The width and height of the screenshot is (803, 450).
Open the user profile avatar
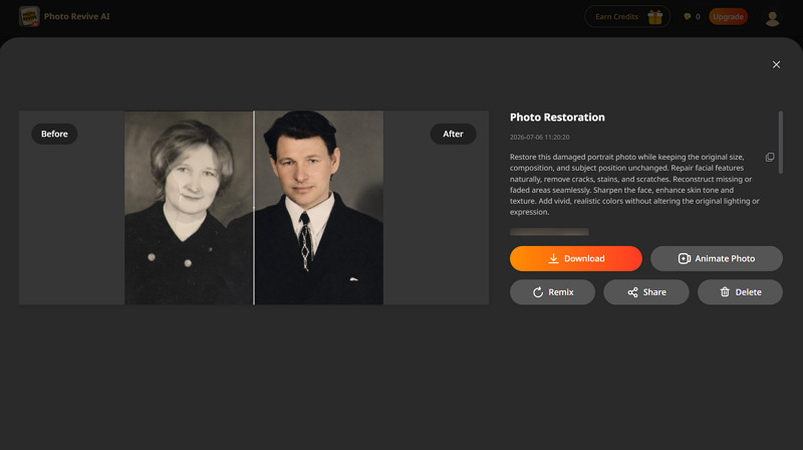[772, 18]
